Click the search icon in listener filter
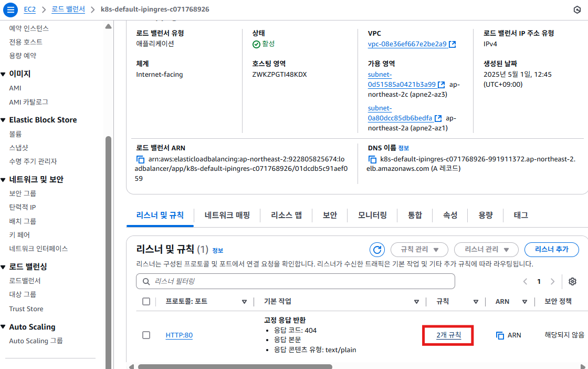 coord(146,282)
